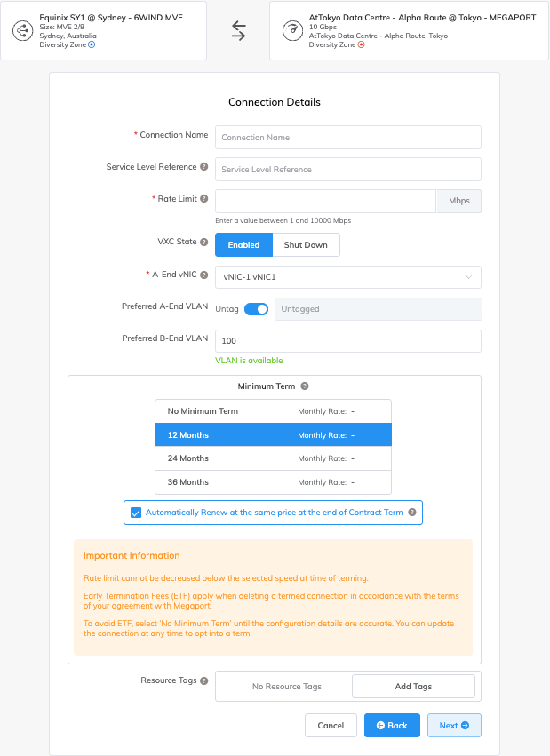Set VXC State to Shut Down
This screenshot has width=550, height=756.
click(306, 245)
